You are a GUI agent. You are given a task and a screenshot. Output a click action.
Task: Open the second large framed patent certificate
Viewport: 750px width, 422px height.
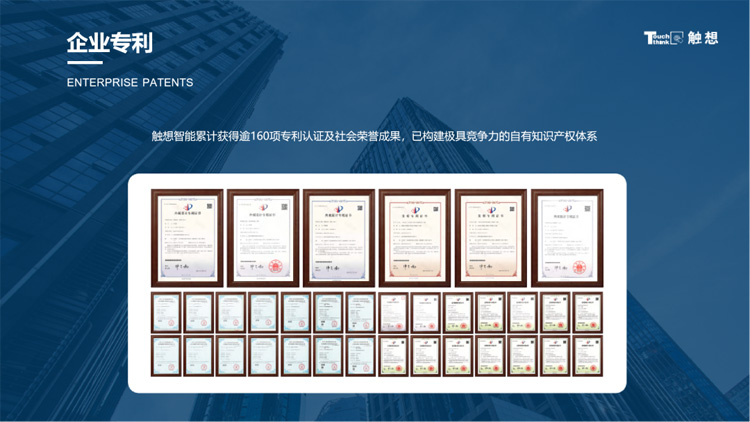point(263,237)
